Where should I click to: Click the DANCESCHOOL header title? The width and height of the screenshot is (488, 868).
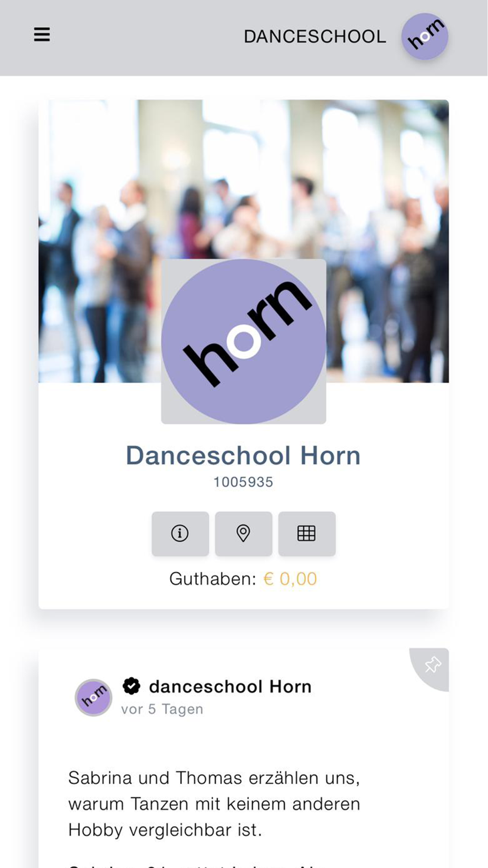point(315,37)
